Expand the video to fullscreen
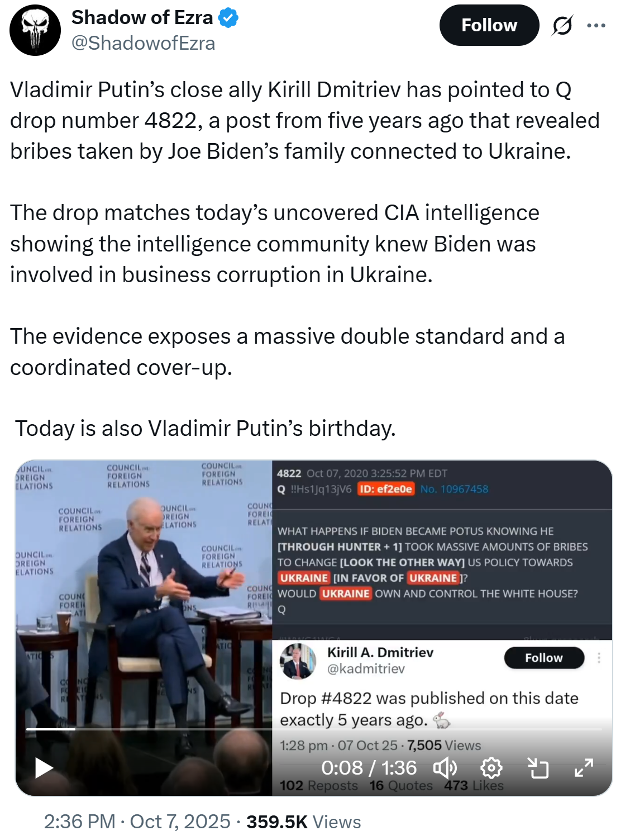This screenshot has height=840, width=630. (x=584, y=768)
